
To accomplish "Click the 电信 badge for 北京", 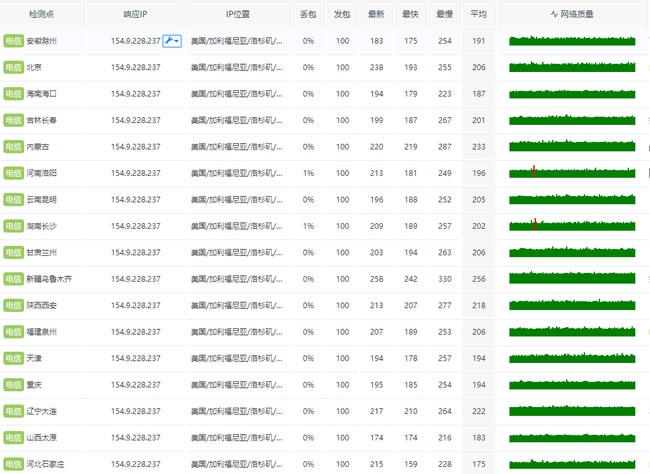I will click(13, 67).
